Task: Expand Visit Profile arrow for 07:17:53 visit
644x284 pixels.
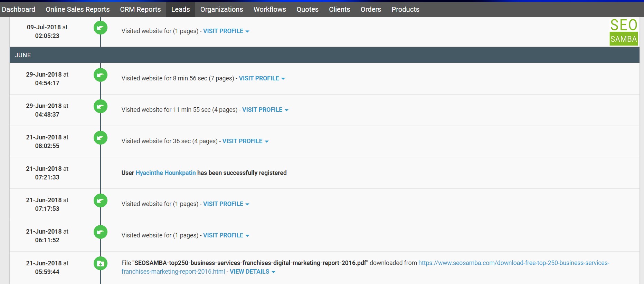Action: [247, 204]
